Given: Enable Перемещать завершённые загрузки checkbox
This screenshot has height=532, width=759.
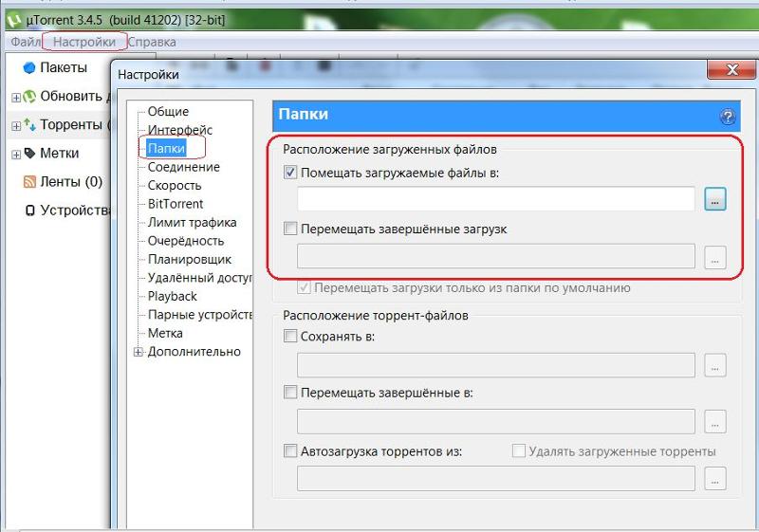Looking at the screenshot, I should [290, 229].
